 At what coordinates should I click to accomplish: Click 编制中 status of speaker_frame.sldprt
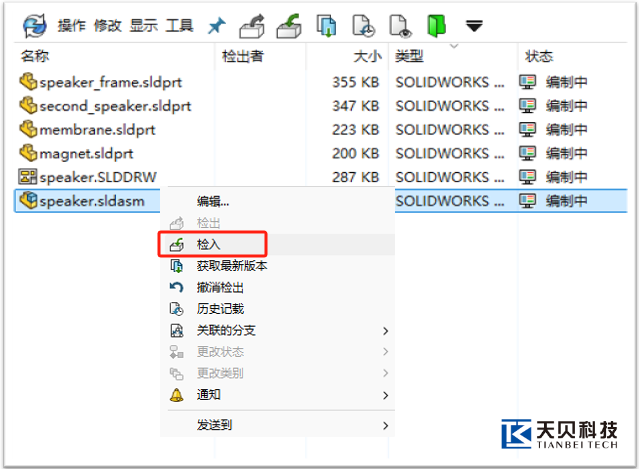[566, 82]
